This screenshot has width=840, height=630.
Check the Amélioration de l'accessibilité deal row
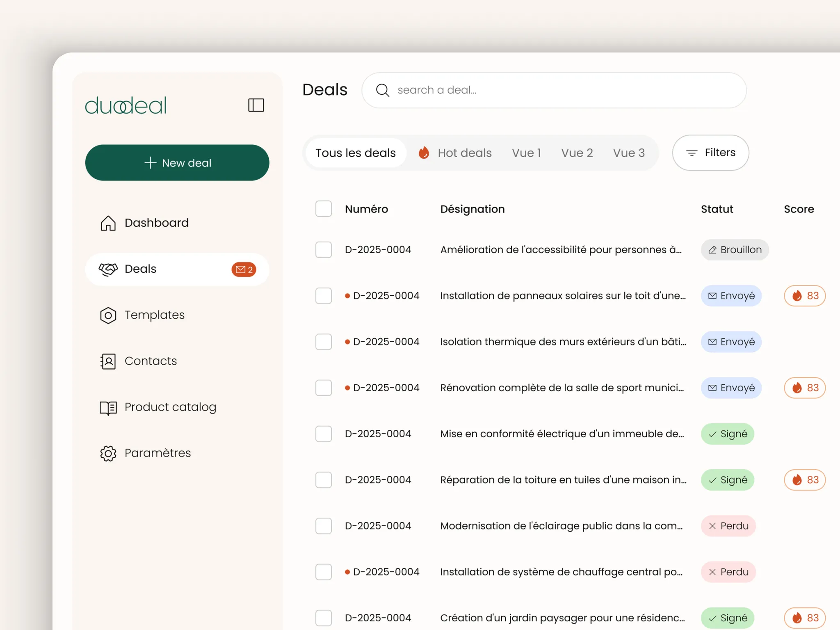[x=324, y=250]
